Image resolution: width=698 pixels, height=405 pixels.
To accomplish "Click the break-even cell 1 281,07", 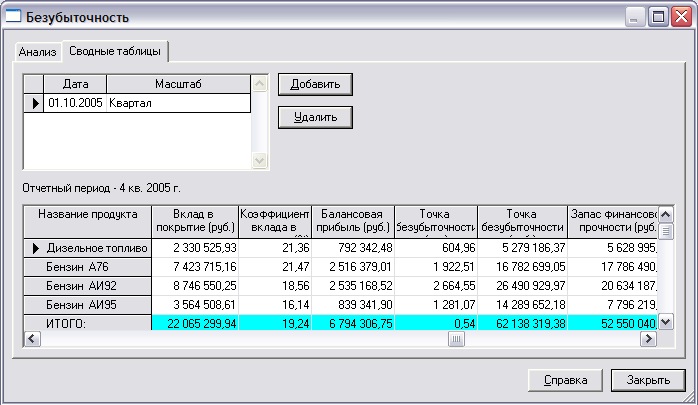I will [436, 305].
